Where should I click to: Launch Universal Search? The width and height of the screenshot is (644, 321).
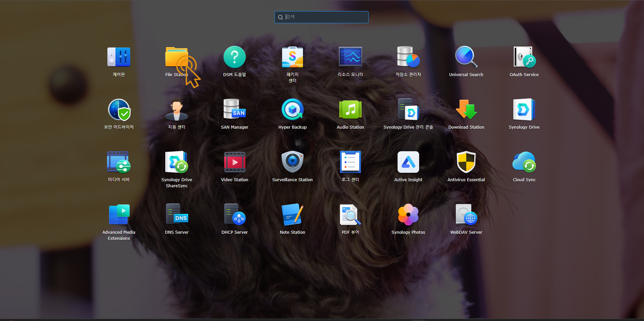(x=466, y=57)
